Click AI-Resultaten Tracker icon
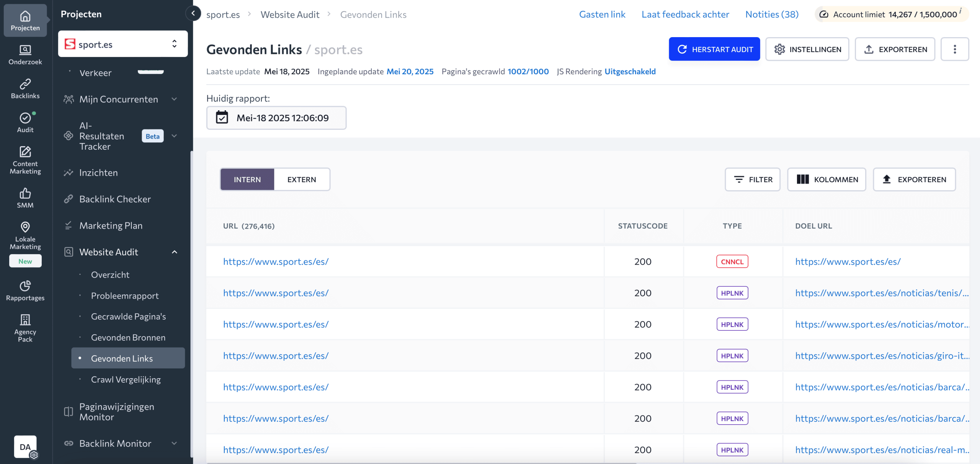The width and height of the screenshot is (980, 464). click(69, 136)
